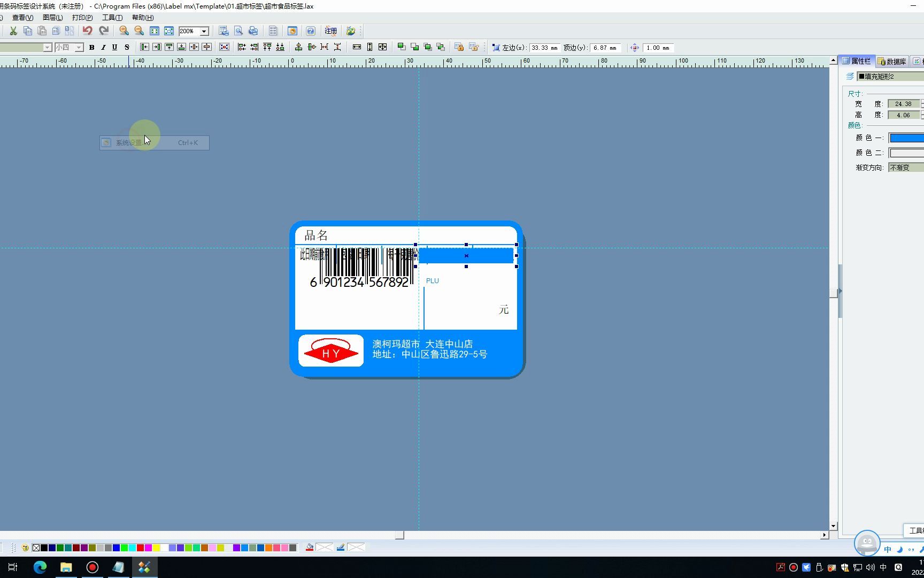924x578 pixels.
Task: Click the 左边(x) position input field
Action: pyautogui.click(x=544, y=48)
